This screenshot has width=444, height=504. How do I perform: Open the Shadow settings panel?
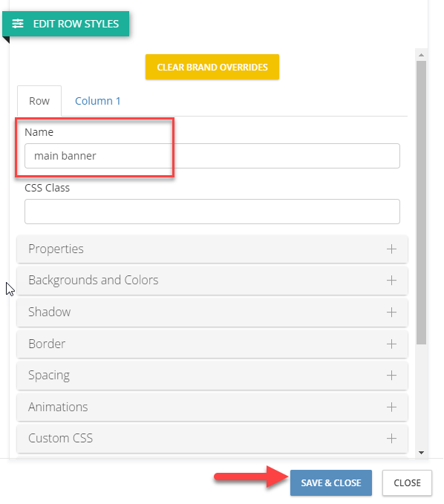point(212,312)
